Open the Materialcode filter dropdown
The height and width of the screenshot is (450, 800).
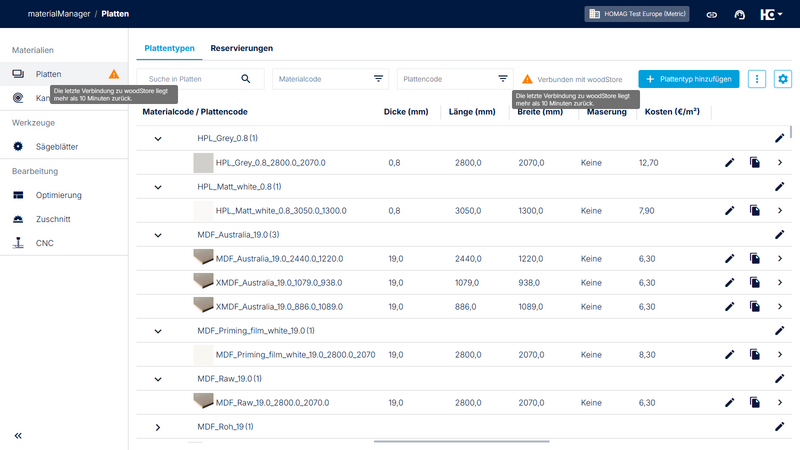pyautogui.click(x=331, y=79)
